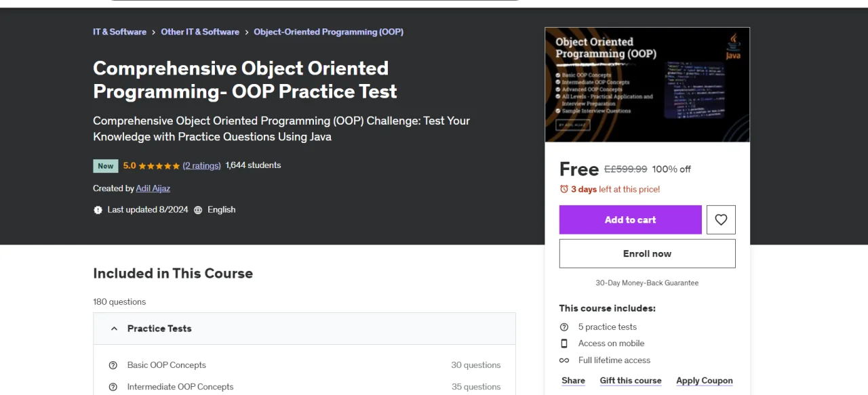
Task: Click 1,644 students text
Action: click(x=253, y=165)
